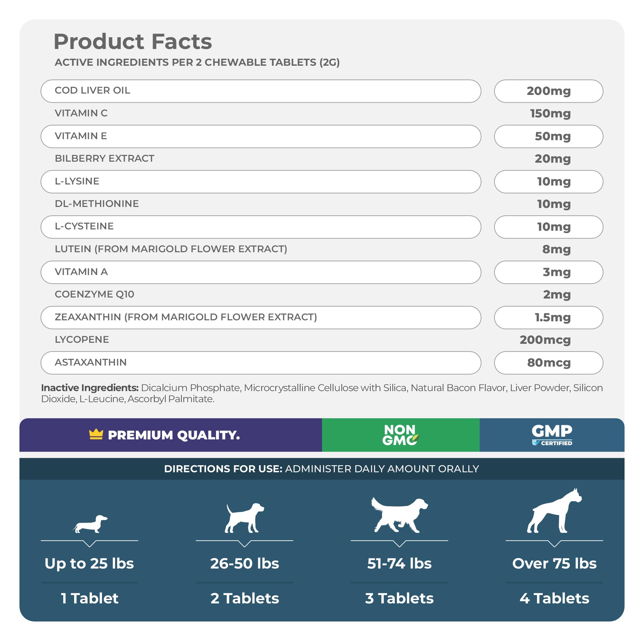Click the L-CYSTEINE ingredient pill
Viewport: 644px width, 644px height.
pyautogui.click(x=261, y=227)
